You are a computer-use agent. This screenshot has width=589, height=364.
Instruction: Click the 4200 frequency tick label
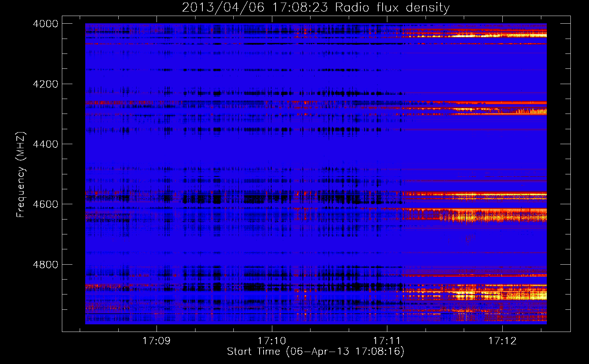click(46, 84)
